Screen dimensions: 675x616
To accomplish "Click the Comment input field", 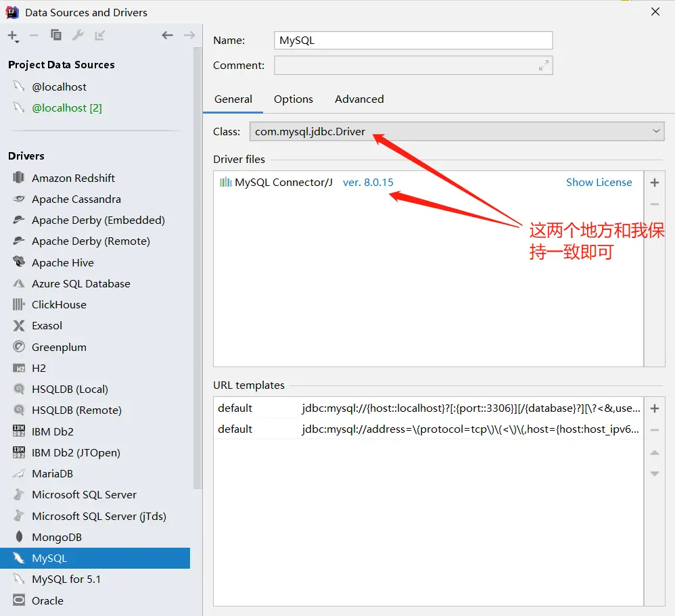I will point(413,66).
